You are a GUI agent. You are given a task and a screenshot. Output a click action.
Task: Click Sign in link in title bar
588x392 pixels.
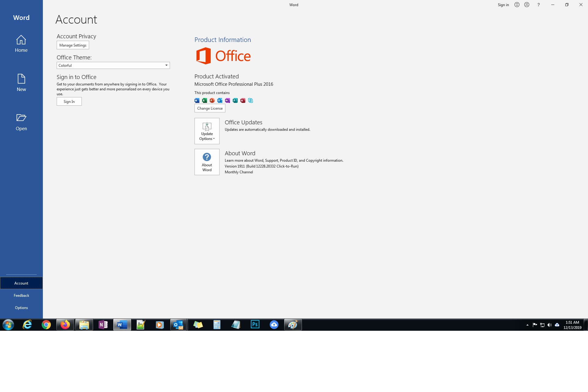[x=503, y=5]
